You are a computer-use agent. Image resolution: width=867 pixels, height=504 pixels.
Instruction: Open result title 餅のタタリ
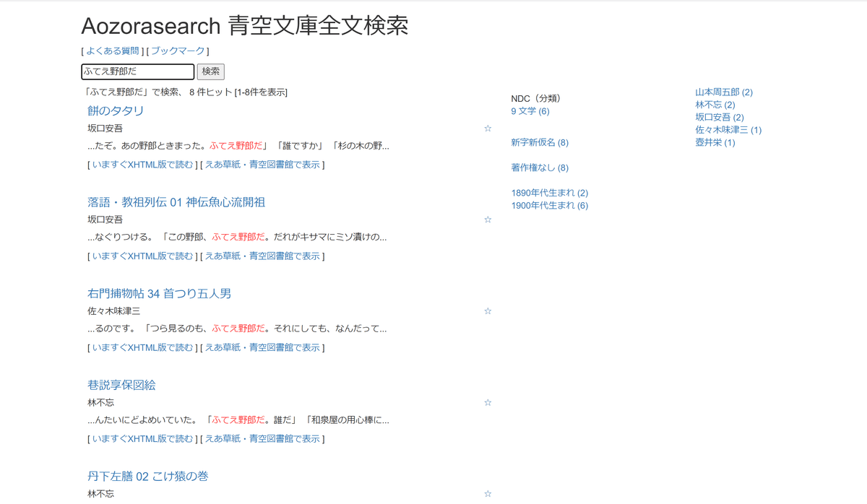tap(116, 110)
